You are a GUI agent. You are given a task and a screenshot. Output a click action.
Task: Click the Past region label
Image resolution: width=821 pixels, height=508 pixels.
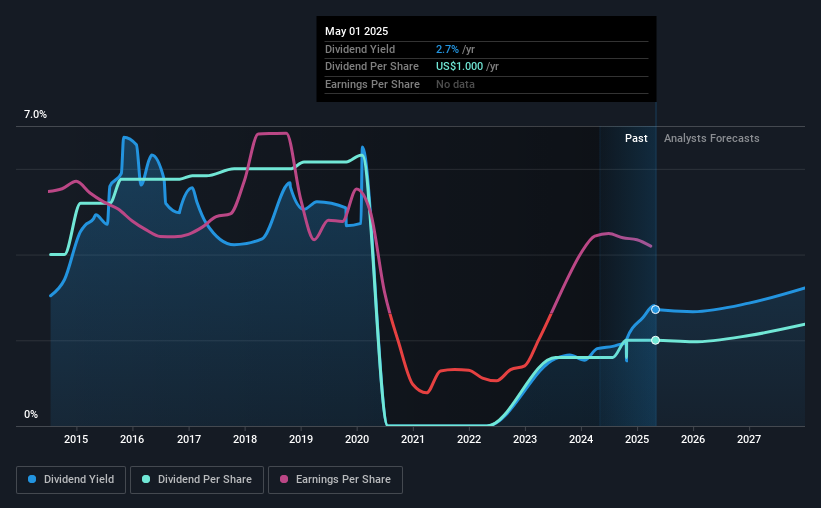click(x=636, y=138)
